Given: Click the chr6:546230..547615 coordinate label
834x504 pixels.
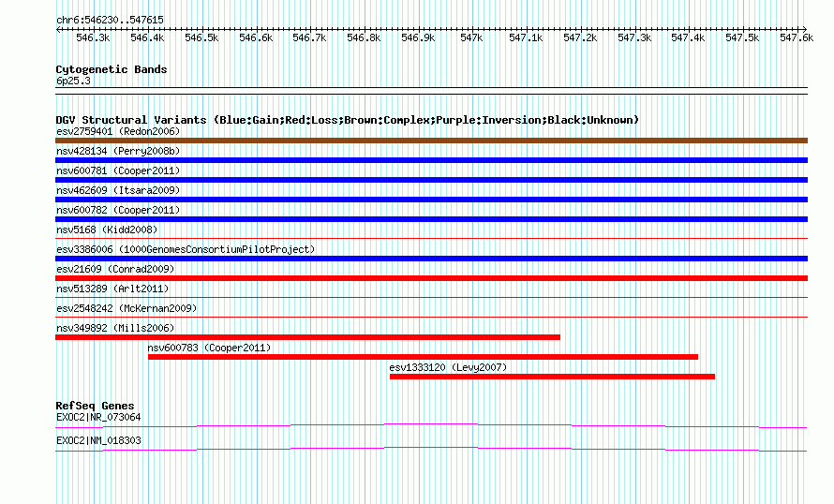Looking at the screenshot, I should pyautogui.click(x=110, y=20).
